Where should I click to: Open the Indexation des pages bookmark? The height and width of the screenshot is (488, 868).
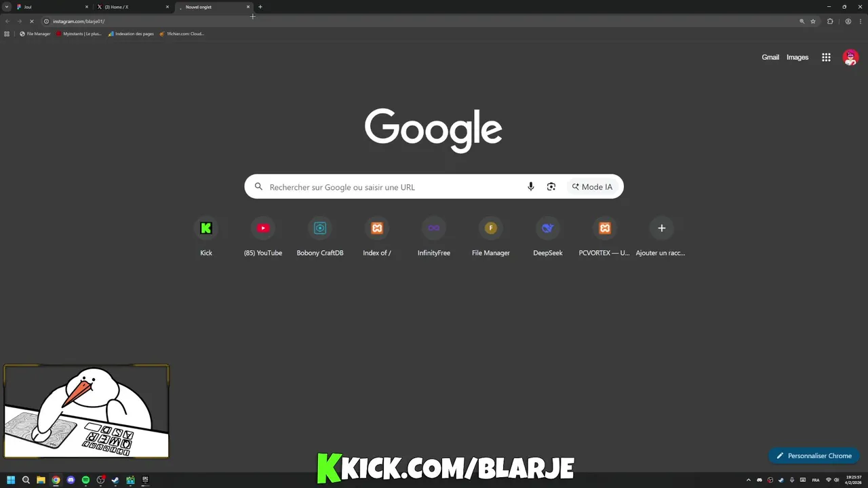[x=131, y=34]
